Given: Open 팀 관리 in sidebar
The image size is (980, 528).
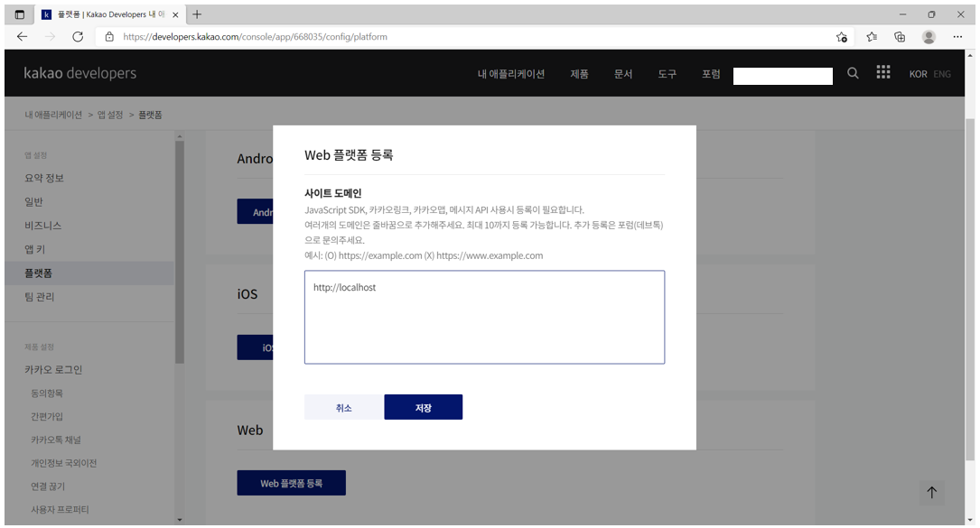Looking at the screenshot, I should point(40,297).
